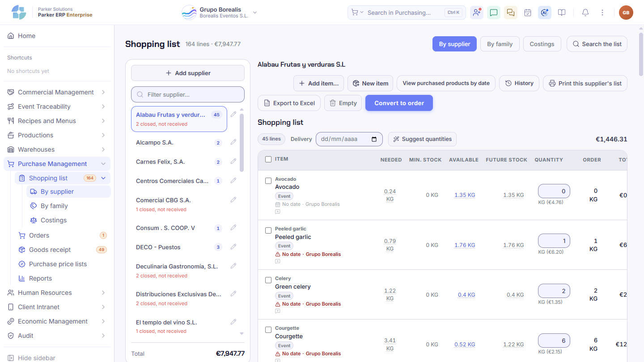Expand Productions section
644x362 pixels.
coord(57,135)
